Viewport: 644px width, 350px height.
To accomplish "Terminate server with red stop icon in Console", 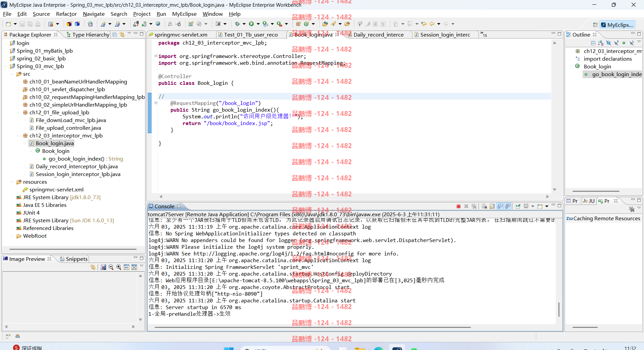I will tap(458, 206).
